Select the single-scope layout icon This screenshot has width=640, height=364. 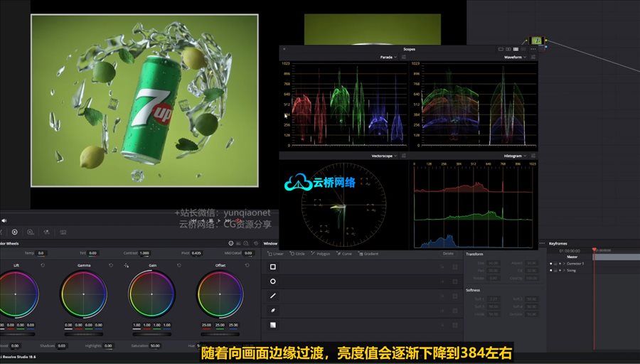(501, 49)
